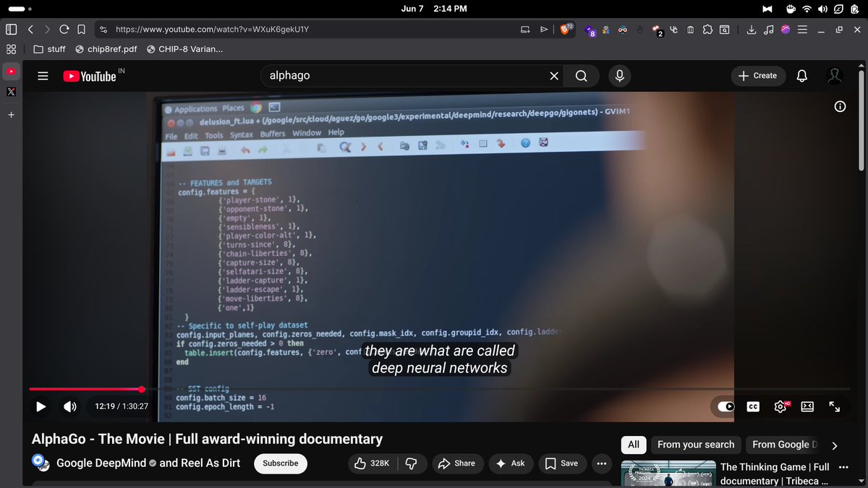
Task: Open YouTube notifications bell
Action: pyautogui.click(x=801, y=76)
